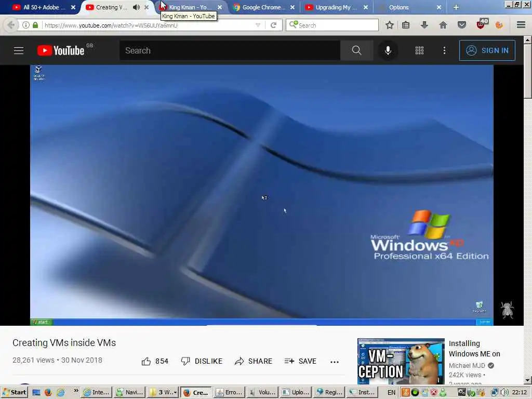Bookmark this page with the star icon
This screenshot has width=532, height=399.
pyautogui.click(x=390, y=25)
